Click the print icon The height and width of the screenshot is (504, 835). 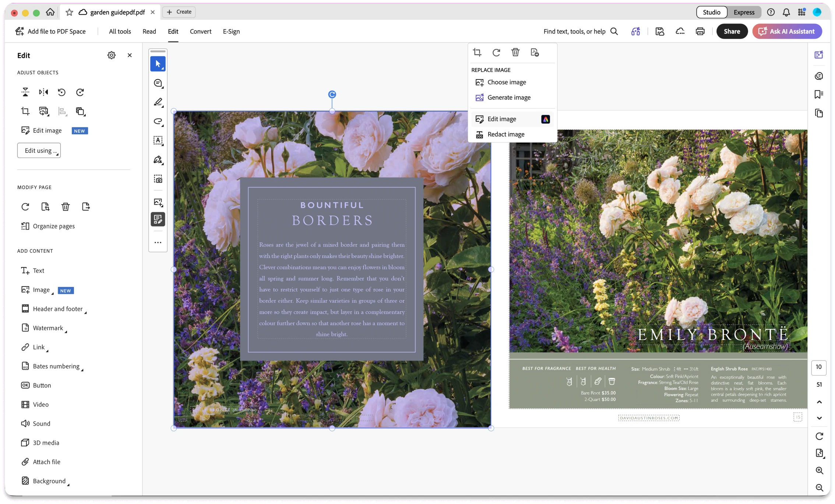[700, 31]
